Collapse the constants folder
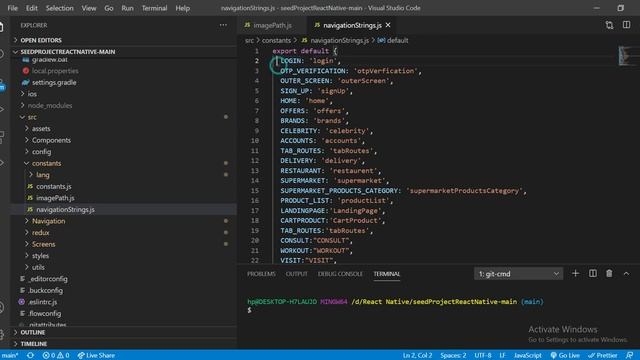The image size is (640, 360). (46, 163)
